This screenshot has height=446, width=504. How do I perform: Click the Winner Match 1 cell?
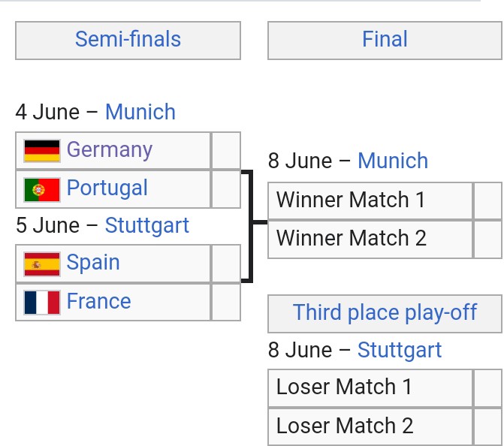pos(370,201)
